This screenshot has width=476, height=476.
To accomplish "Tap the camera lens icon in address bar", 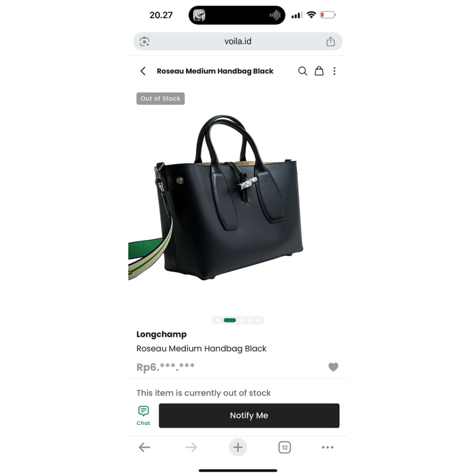I will (145, 41).
